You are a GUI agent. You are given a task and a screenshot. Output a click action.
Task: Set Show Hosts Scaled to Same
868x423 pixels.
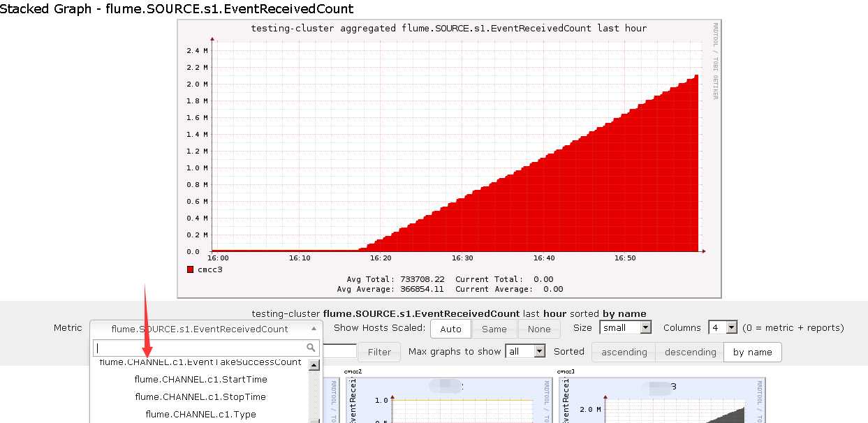pos(494,329)
